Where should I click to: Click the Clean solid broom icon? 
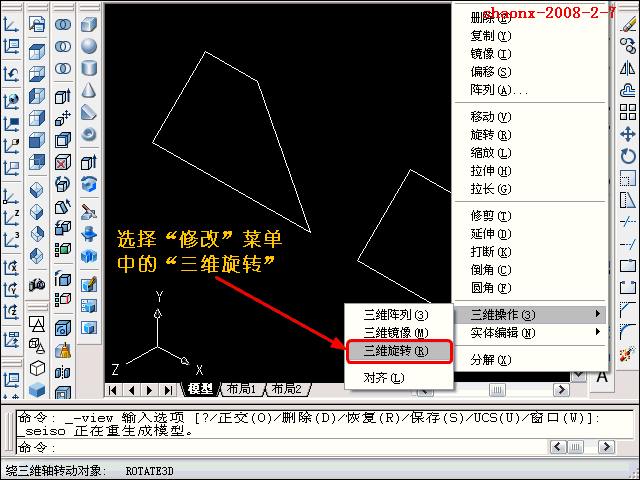pyautogui.click(x=63, y=350)
